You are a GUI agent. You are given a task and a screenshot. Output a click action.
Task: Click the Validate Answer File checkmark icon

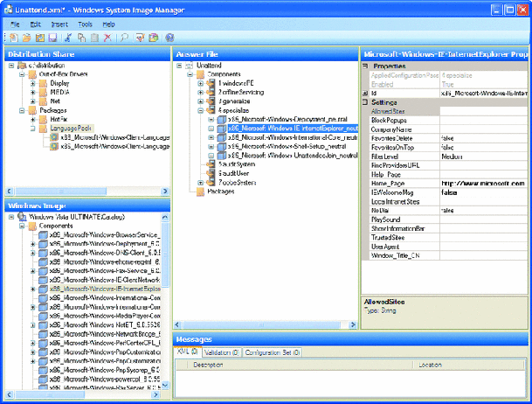click(140, 38)
